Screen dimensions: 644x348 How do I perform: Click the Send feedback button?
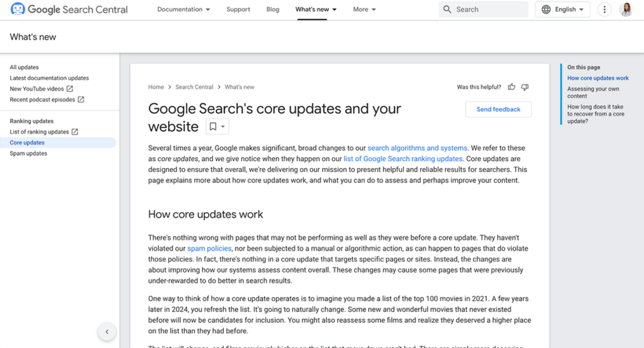pyautogui.click(x=498, y=109)
